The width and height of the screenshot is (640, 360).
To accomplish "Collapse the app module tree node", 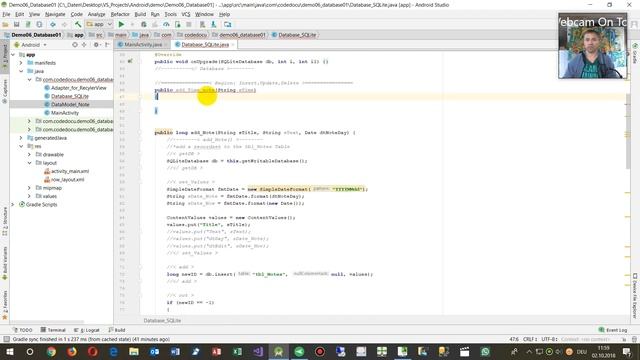I will coord(13,55).
